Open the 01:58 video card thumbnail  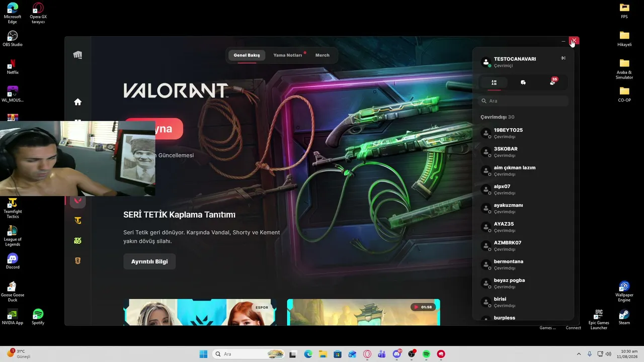click(x=363, y=312)
